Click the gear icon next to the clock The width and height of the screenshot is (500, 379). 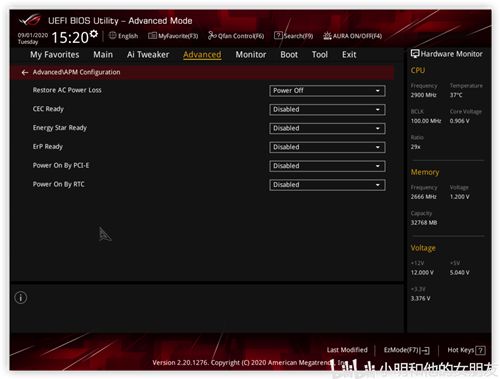point(94,34)
